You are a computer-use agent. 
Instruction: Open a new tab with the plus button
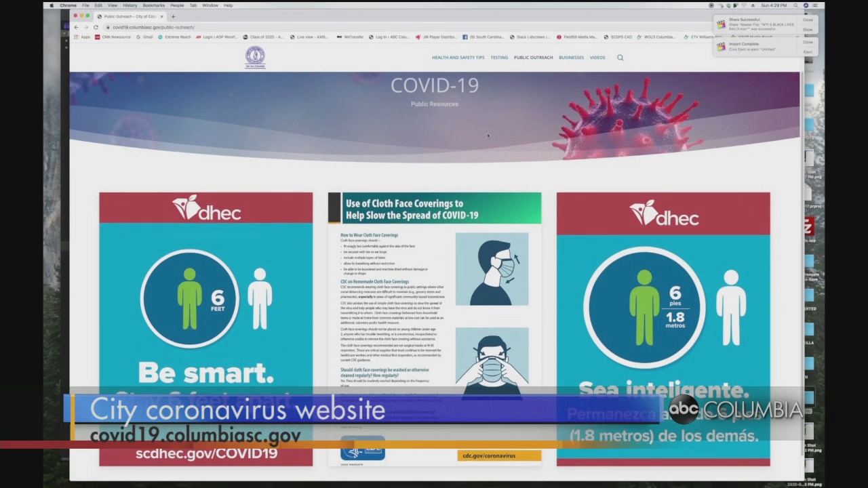click(x=173, y=16)
